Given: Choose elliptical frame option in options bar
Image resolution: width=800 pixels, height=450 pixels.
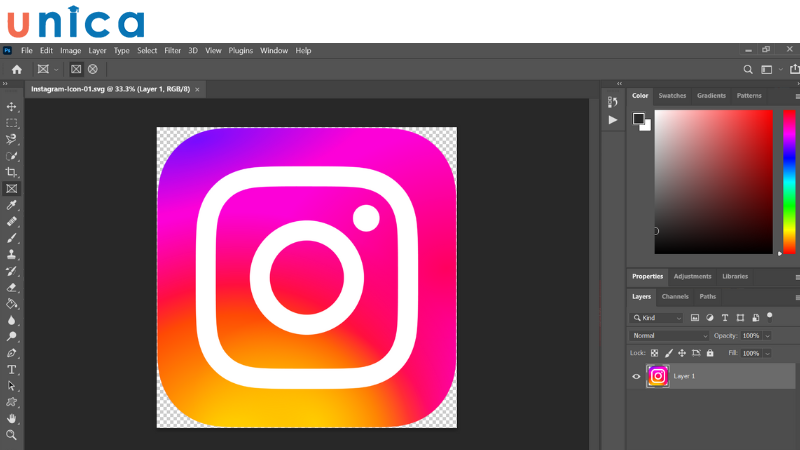Looking at the screenshot, I should pyautogui.click(x=93, y=69).
